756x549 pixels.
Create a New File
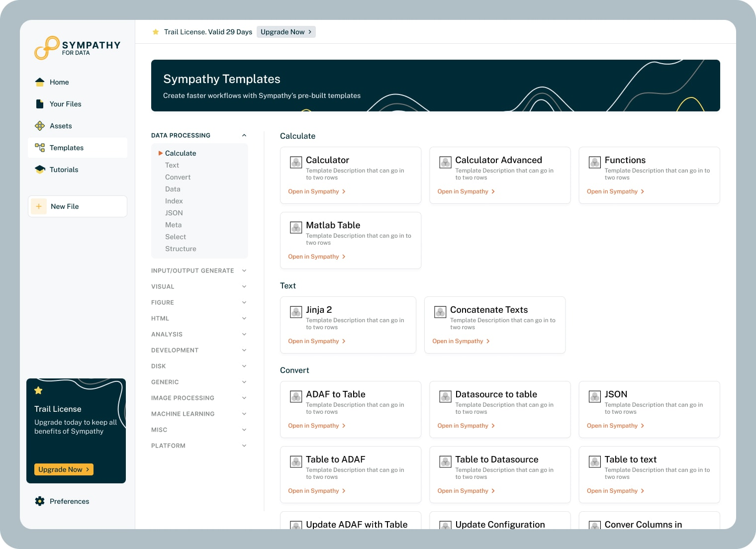point(78,206)
